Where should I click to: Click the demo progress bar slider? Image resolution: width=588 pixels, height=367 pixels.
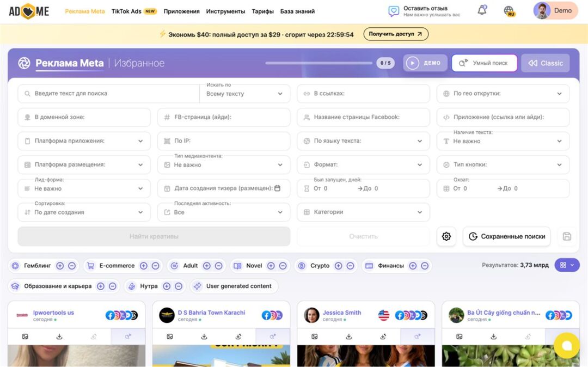(x=318, y=63)
